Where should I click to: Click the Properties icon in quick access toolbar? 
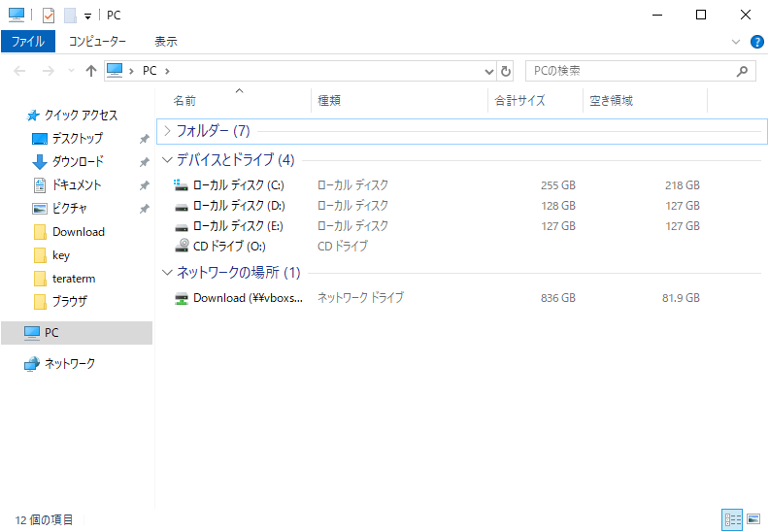pos(49,16)
